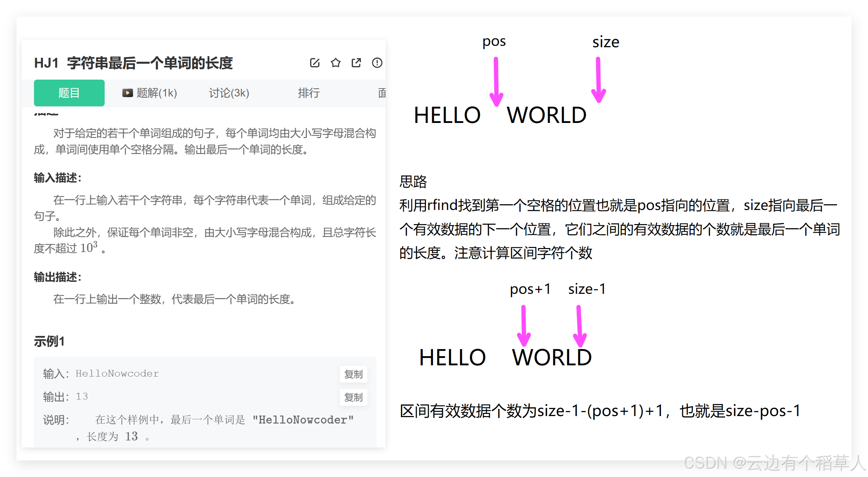The width and height of the screenshot is (868, 477).
Task: Click the HJ1 字符串最后一个单词的长度 title
Action: click(x=133, y=63)
